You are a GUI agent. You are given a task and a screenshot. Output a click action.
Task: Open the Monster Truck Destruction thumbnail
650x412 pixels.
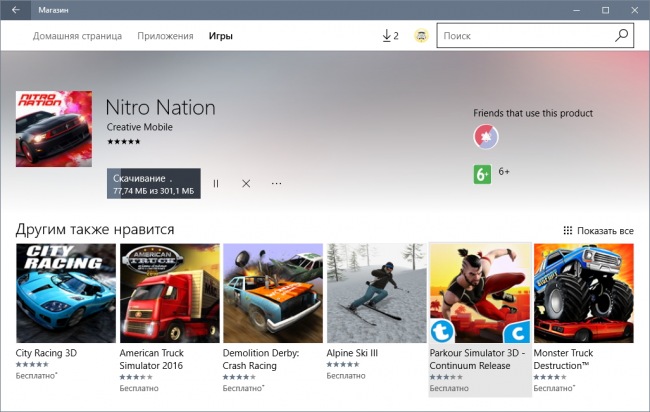(584, 293)
